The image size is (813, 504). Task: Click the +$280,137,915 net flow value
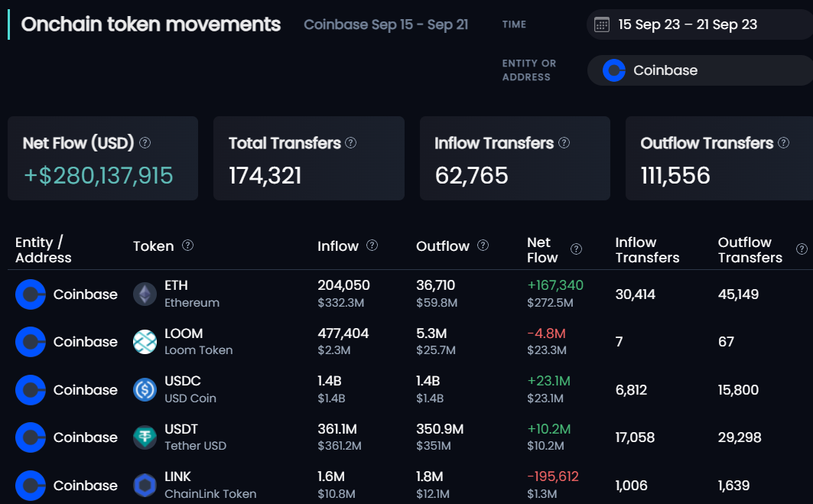pyautogui.click(x=99, y=176)
